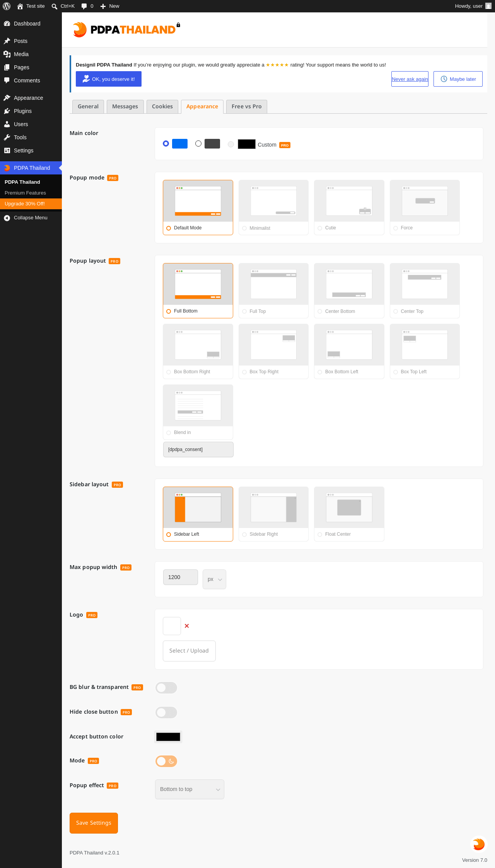Select the Custom main color radio
The width and height of the screenshot is (495, 868).
point(231,144)
